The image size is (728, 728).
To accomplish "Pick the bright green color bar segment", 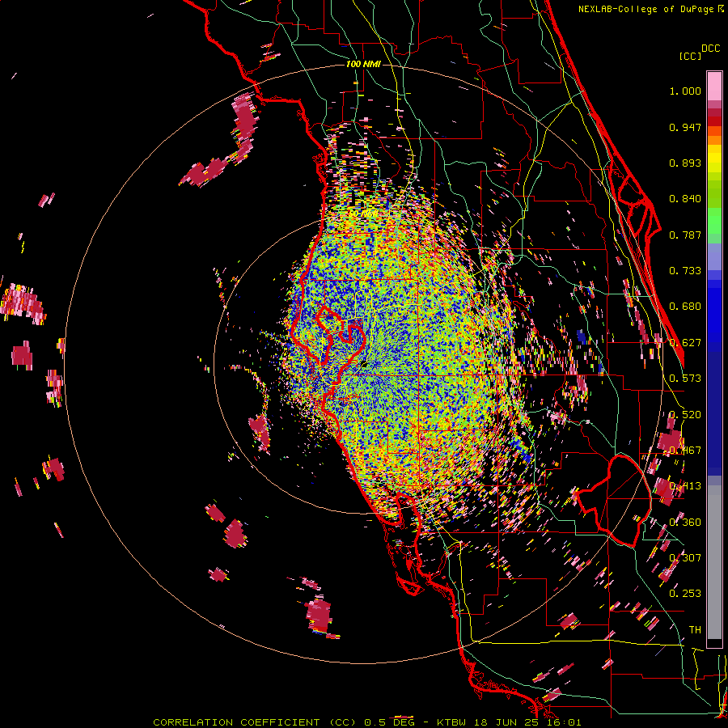I will (x=714, y=221).
